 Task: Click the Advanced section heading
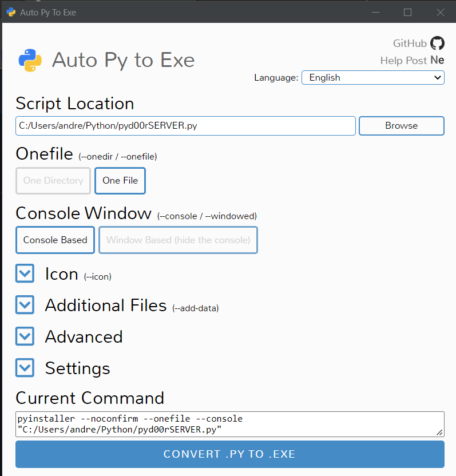click(x=84, y=336)
